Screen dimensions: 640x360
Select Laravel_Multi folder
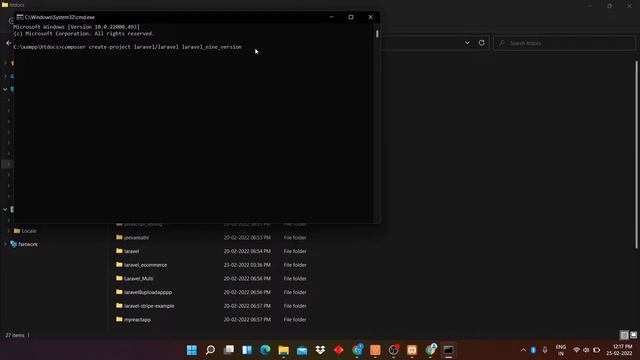139,279
